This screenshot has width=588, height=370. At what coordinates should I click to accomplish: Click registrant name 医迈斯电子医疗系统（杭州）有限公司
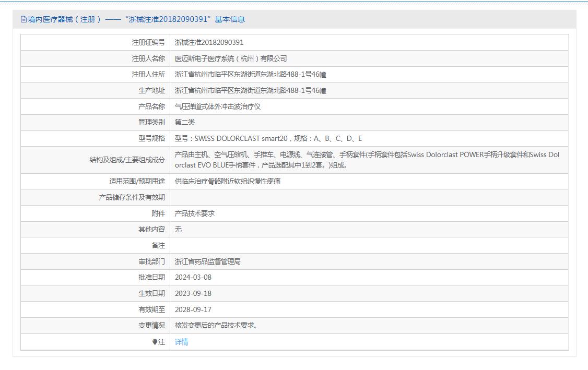click(230, 58)
